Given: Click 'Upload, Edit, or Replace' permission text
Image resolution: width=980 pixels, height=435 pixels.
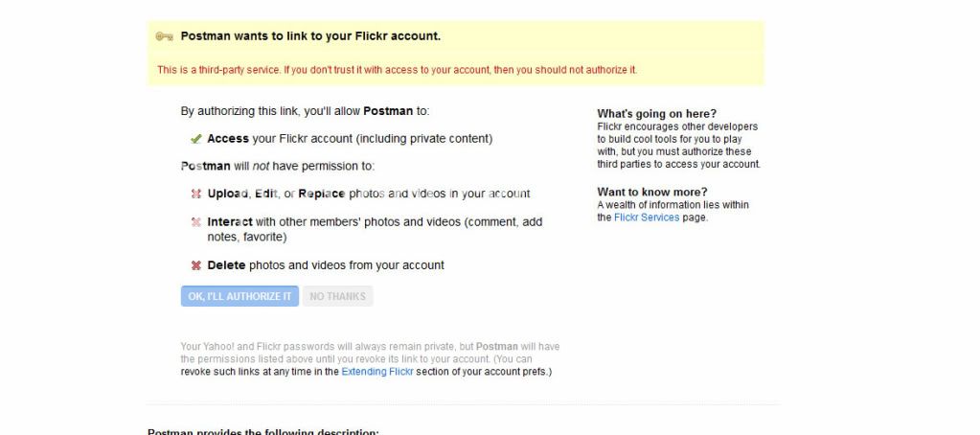Looking at the screenshot, I should [x=368, y=194].
